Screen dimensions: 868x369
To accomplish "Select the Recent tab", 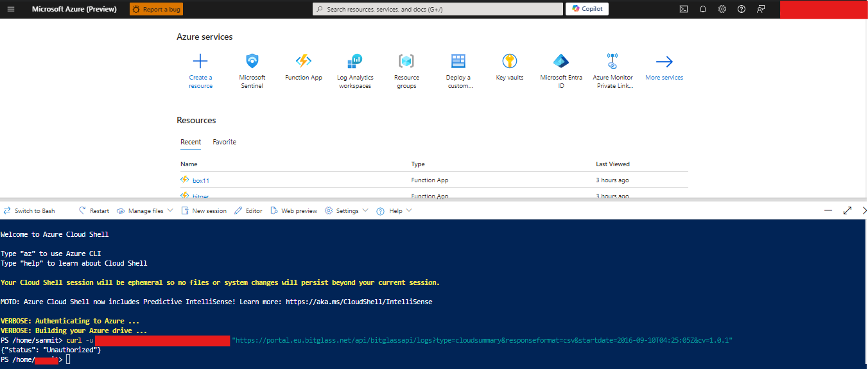I will click(191, 142).
